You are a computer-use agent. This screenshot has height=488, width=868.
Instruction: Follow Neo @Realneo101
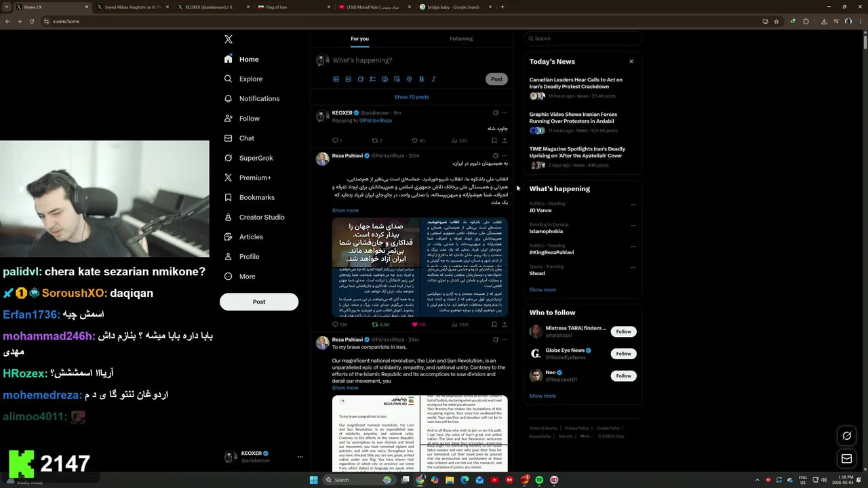tap(623, 375)
